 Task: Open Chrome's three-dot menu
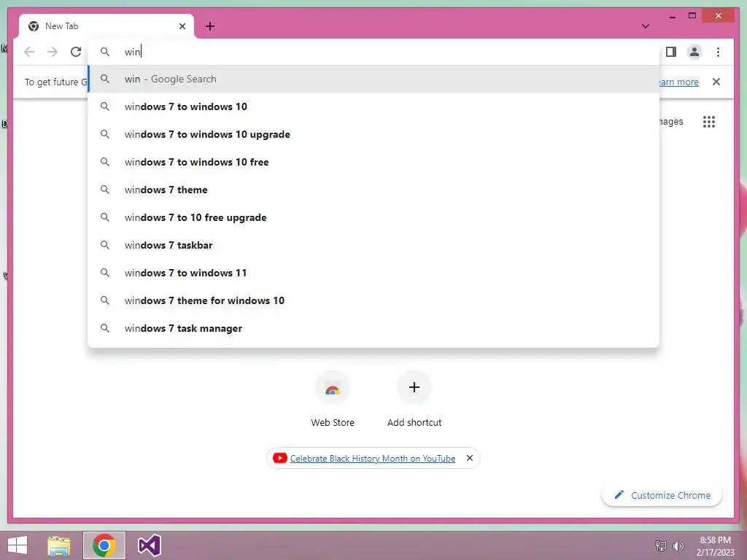[x=718, y=52]
